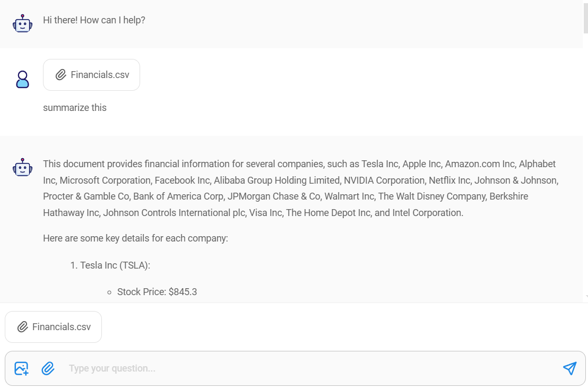Click paperclip icon in sent Financials.csv message
Screen dimensions: 588x388
(x=61, y=75)
